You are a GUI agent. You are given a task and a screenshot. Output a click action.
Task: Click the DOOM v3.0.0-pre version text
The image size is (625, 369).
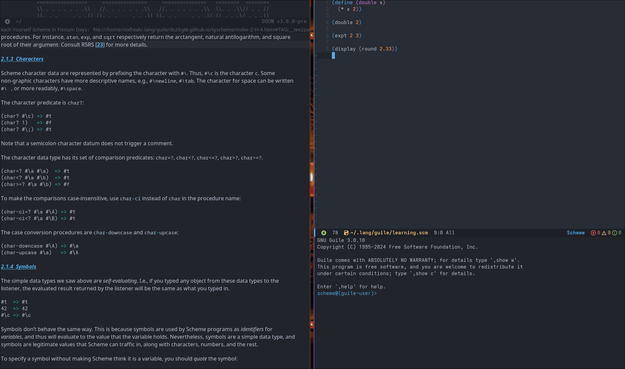[284, 22]
